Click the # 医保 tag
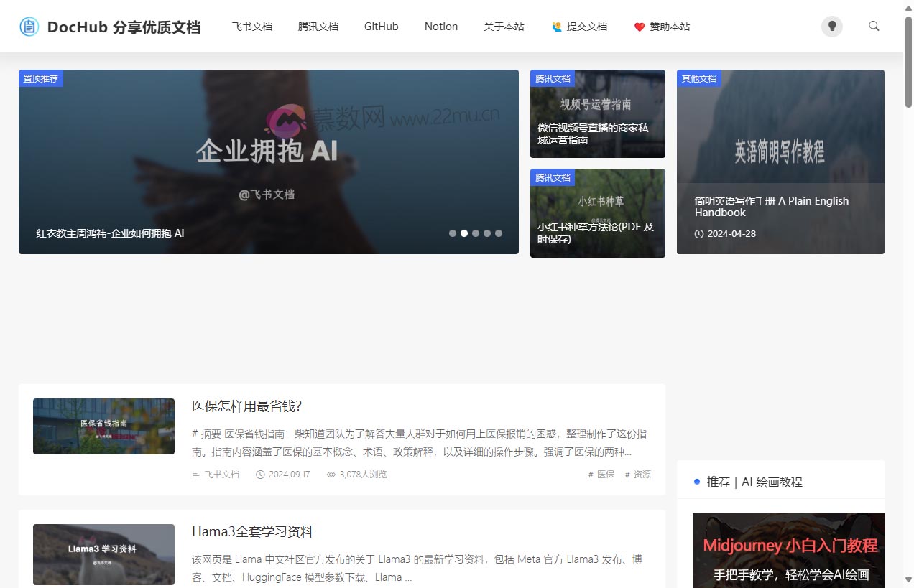Image resolution: width=914 pixels, height=588 pixels. [x=601, y=475]
